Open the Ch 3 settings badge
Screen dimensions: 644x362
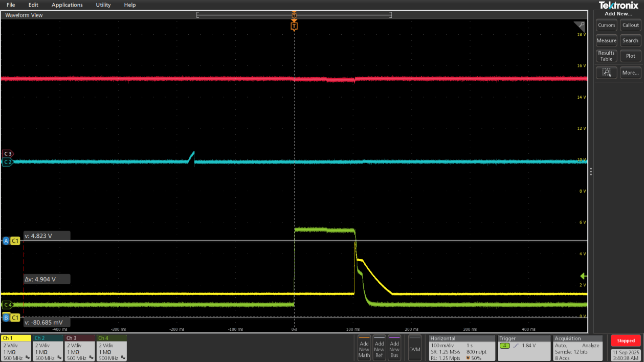(x=80, y=348)
